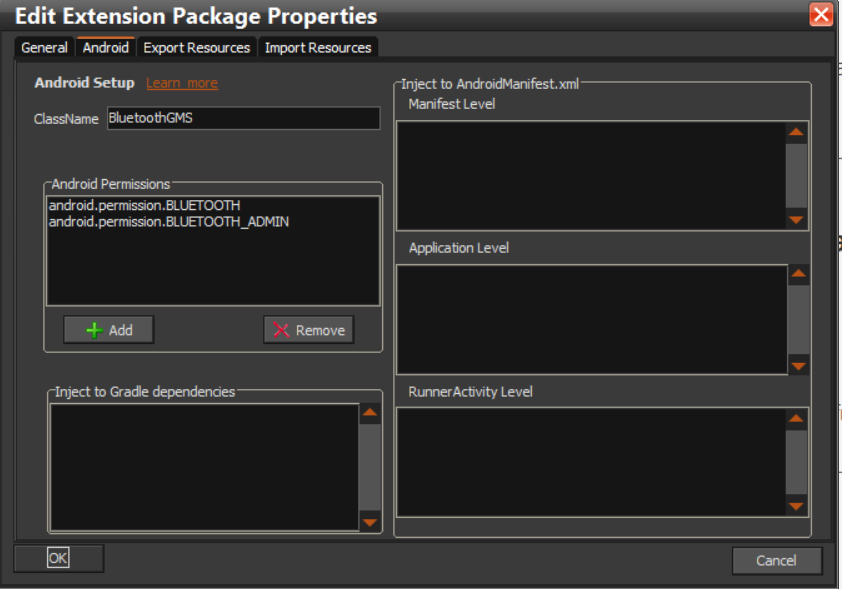This screenshot has height=589, width=842.
Task: Click the scroll-down arrow in Application Level box
Action: pyautogui.click(x=798, y=366)
